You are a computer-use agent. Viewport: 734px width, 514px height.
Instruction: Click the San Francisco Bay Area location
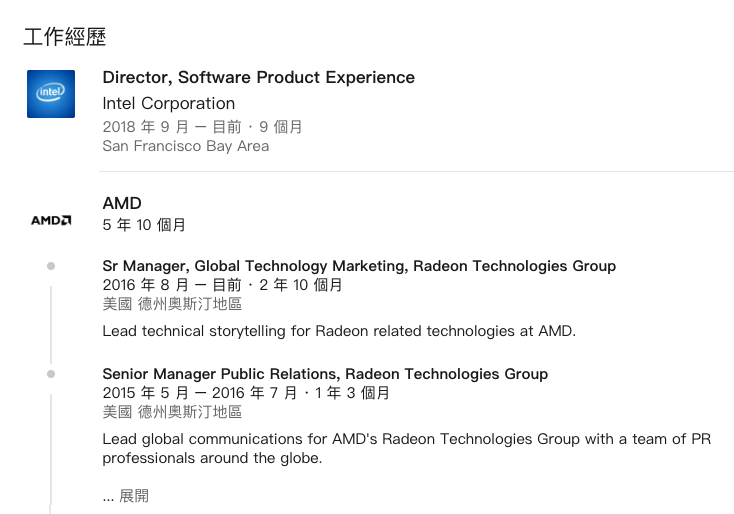(186, 146)
